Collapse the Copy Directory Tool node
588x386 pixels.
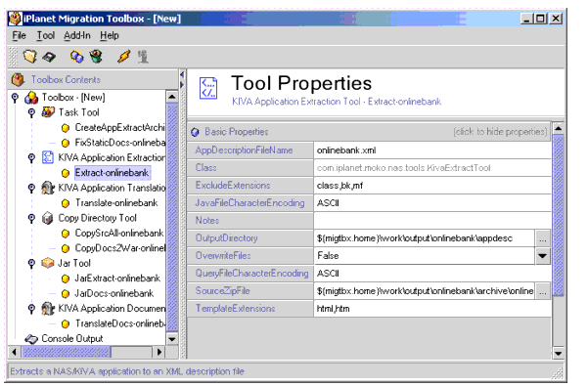tap(32, 218)
